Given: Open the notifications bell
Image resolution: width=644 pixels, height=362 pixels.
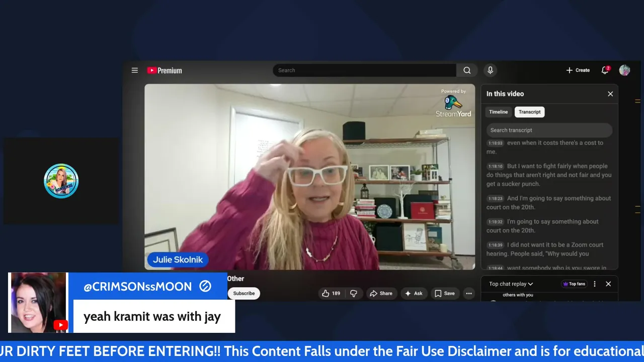Looking at the screenshot, I should tap(605, 70).
